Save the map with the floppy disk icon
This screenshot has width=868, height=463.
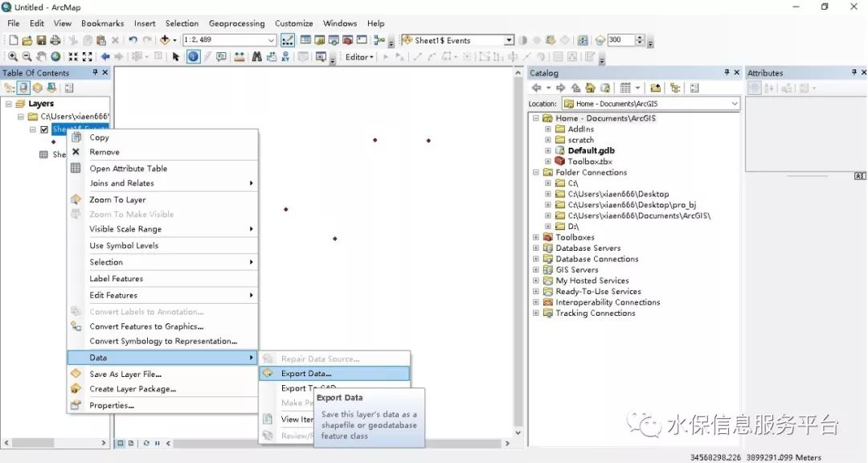click(x=42, y=40)
